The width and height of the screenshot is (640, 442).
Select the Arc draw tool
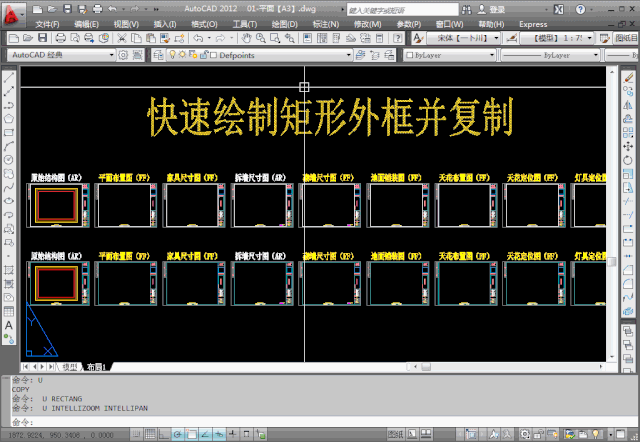tap(9, 146)
